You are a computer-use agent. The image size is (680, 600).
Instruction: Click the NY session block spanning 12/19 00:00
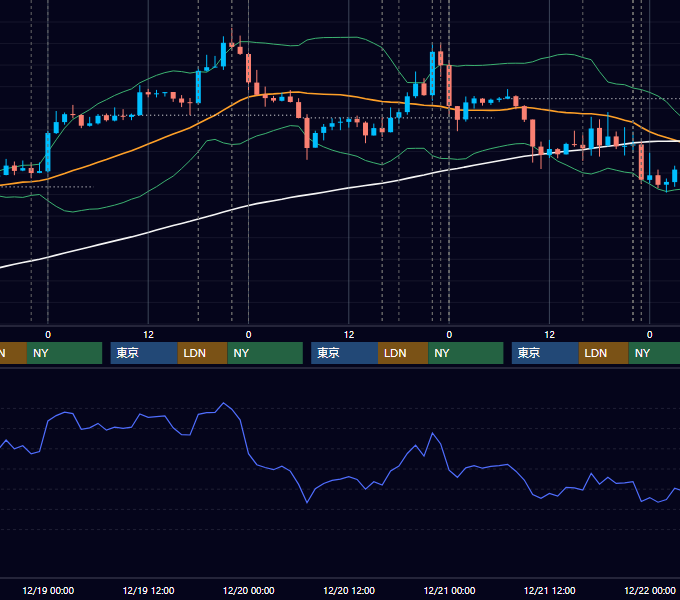point(64,353)
